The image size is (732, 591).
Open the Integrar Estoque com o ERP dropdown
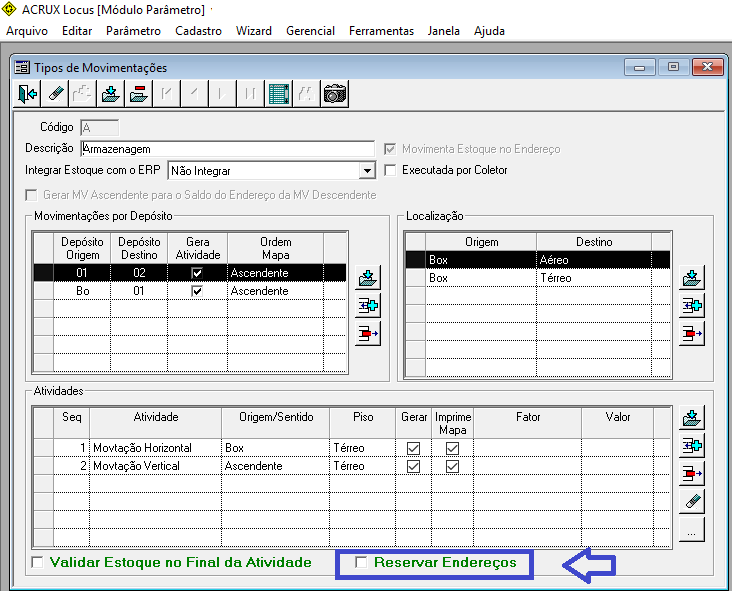[x=366, y=170]
